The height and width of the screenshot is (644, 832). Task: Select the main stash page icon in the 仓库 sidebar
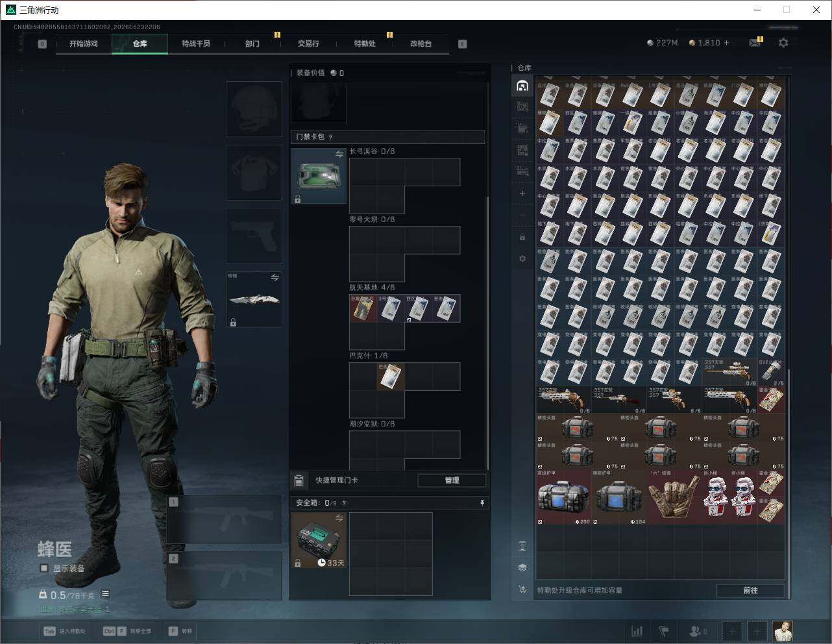[522, 86]
